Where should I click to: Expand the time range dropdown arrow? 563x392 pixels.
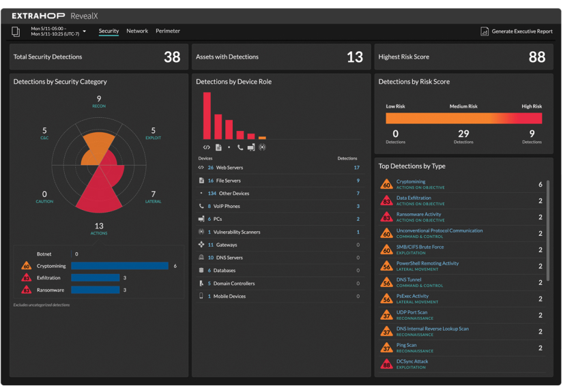(x=85, y=31)
